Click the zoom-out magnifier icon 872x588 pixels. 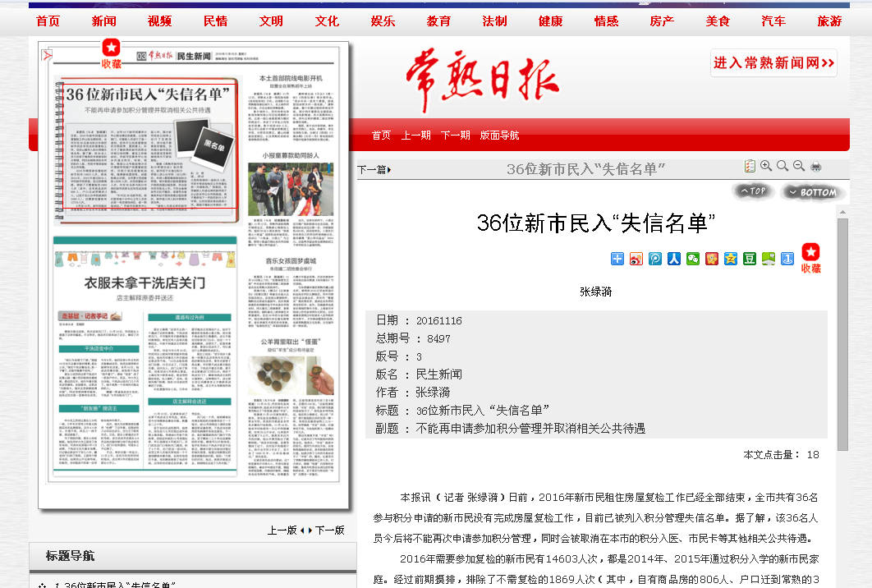tap(799, 166)
